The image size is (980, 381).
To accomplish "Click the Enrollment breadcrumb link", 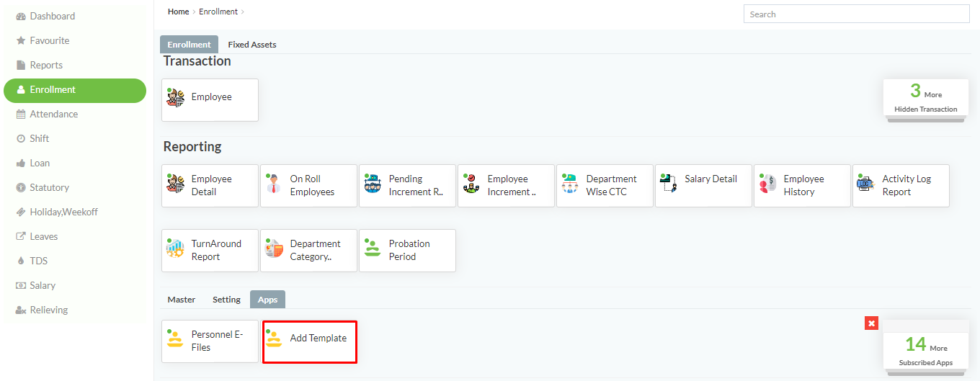I will [219, 12].
